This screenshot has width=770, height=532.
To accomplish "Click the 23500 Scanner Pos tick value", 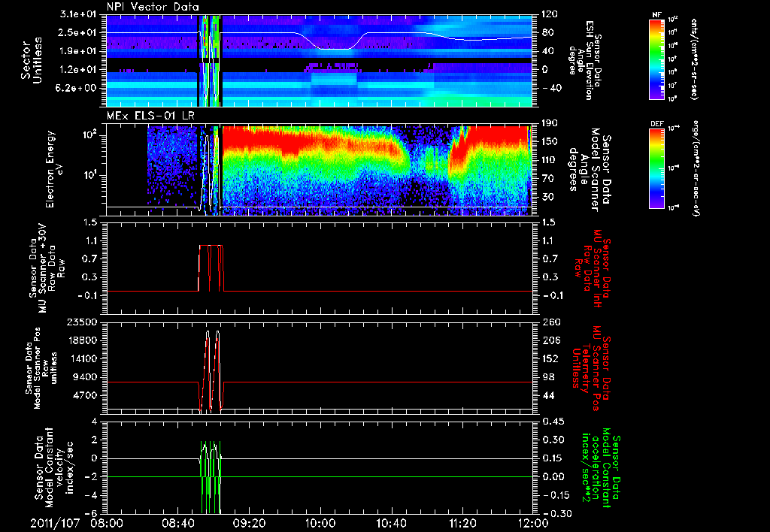I will click(83, 322).
